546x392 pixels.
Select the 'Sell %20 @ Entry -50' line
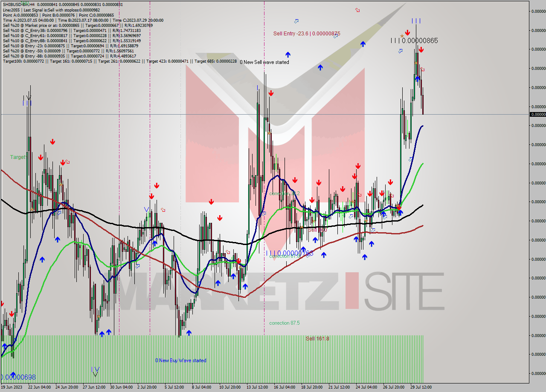[x=69, y=51]
